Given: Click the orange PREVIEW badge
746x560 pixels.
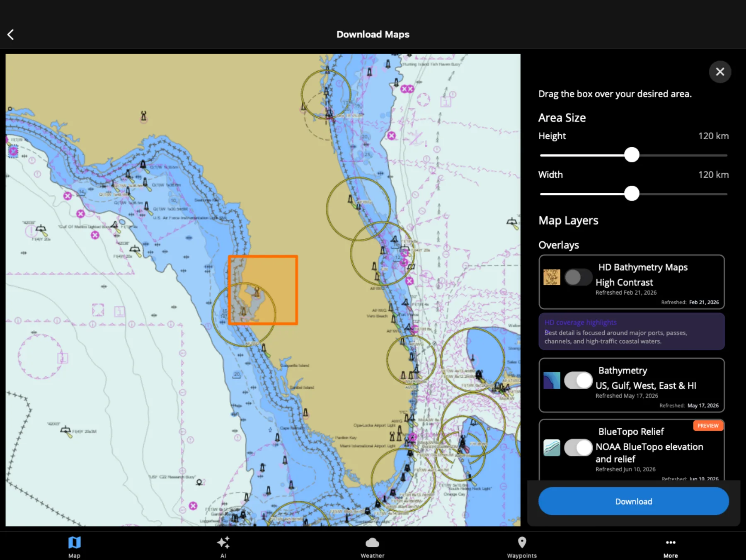Looking at the screenshot, I should [708, 426].
